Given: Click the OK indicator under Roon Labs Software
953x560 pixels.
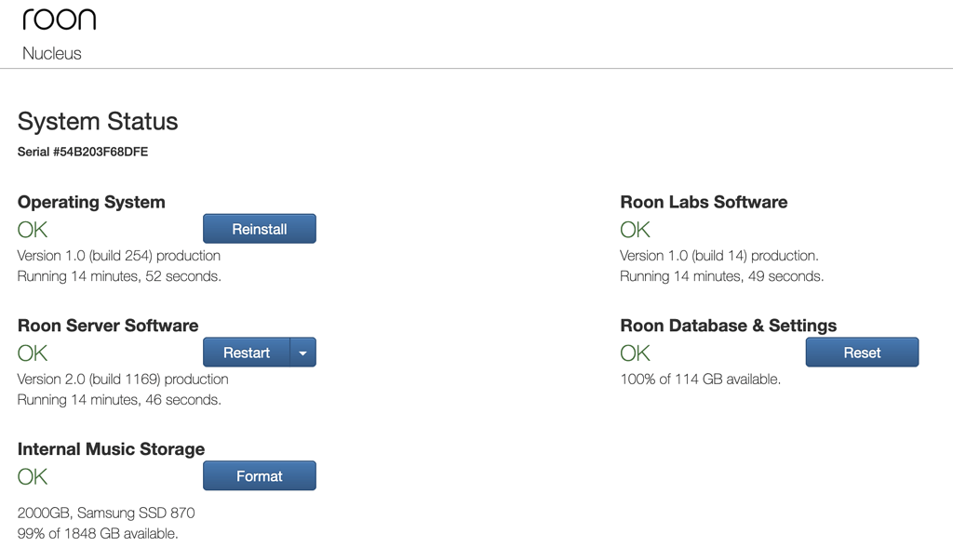Looking at the screenshot, I should 635,228.
